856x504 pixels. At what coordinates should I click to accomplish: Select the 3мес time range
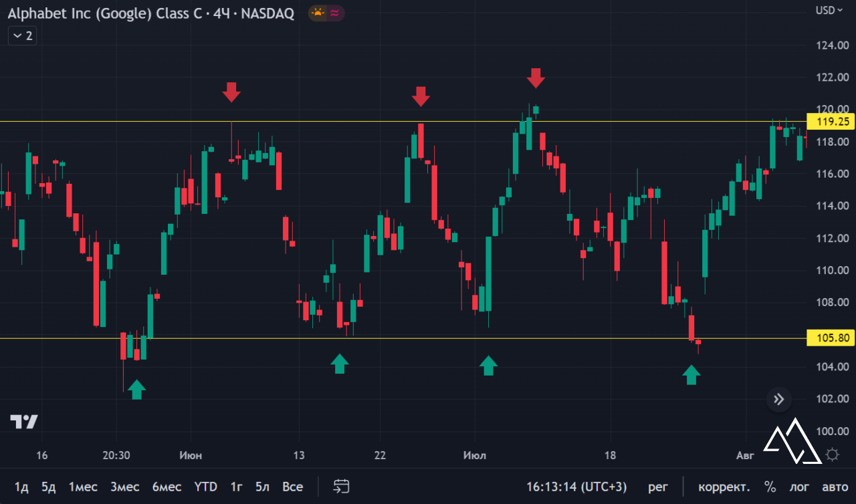pyautogui.click(x=125, y=487)
